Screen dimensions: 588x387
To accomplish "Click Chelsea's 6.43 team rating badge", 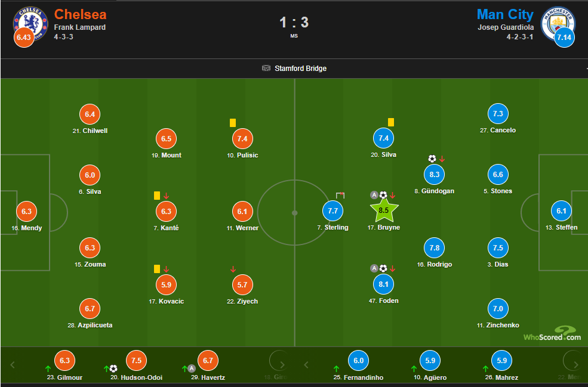I will point(24,38).
